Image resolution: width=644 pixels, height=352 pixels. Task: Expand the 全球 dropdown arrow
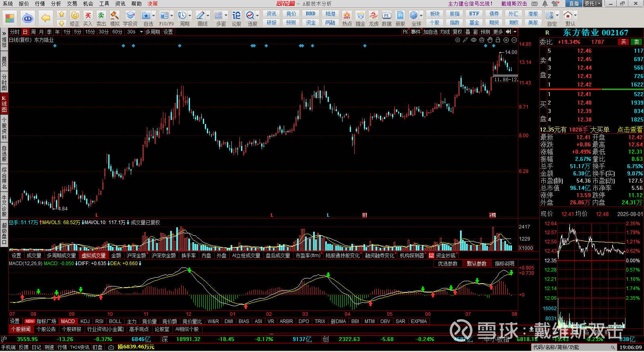[x=421, y=15]
